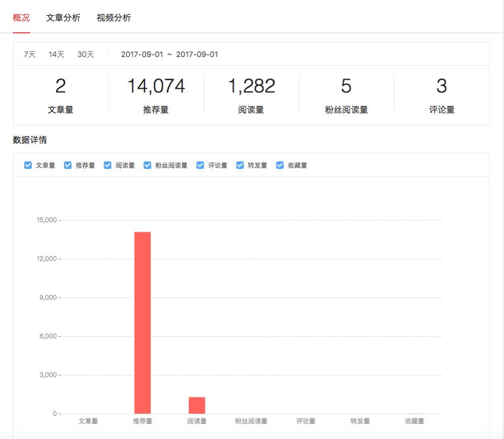
Task: Open the 视频分析 tab
Action: point(114,18)
